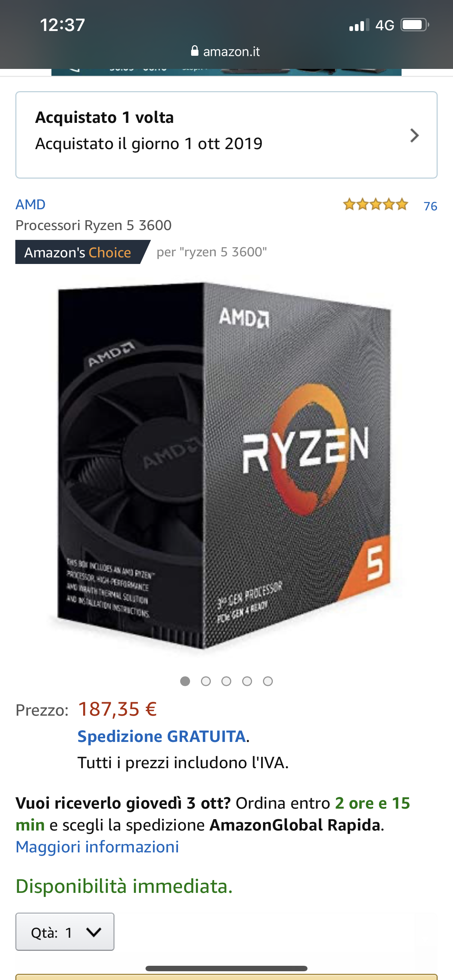Open the Acquistato 1 volta card

[226, 135]
